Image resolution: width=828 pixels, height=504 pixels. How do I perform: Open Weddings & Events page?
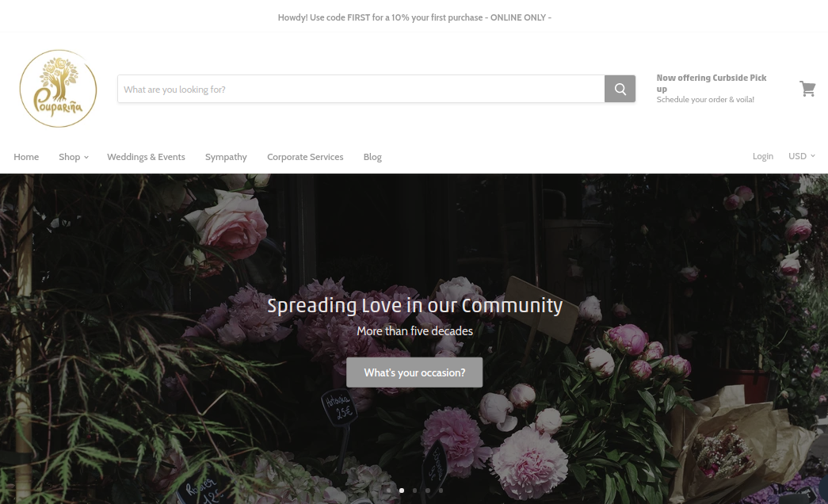147,157
